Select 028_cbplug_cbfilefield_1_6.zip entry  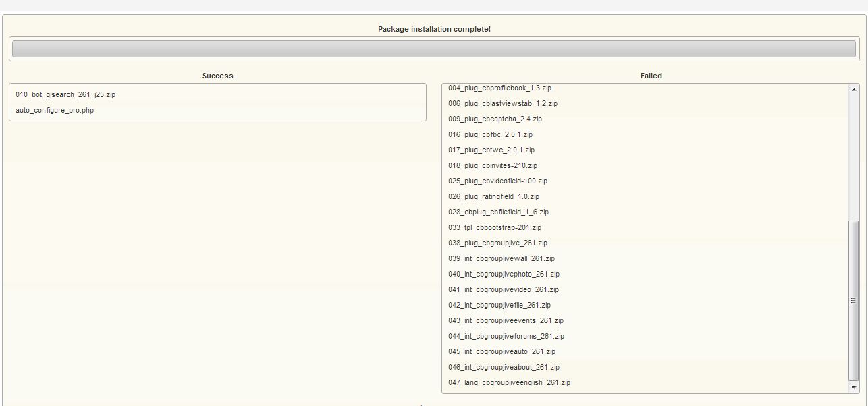tap(498, 212)
